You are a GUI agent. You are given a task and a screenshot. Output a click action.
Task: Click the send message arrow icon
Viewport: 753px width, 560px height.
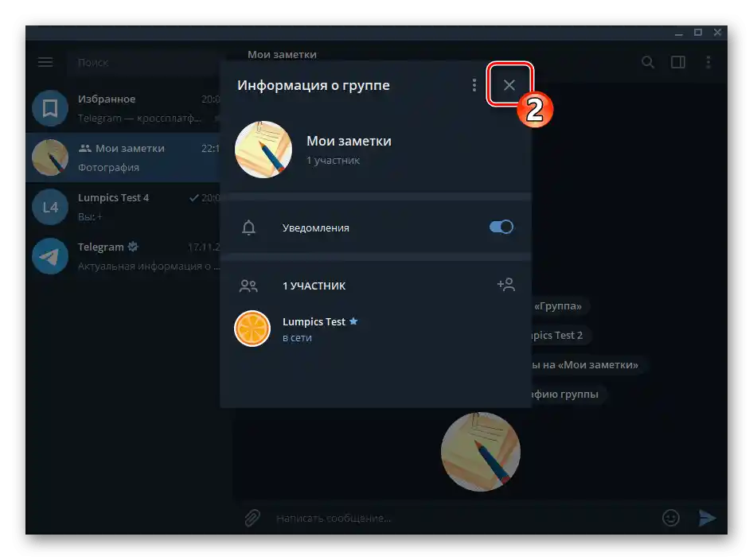coord(708,517)
